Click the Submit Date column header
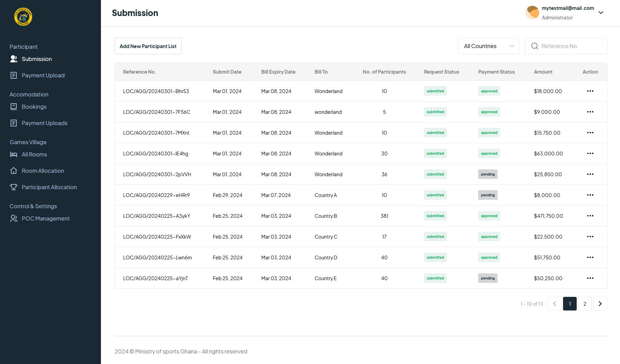620x364 pixels. click(x=227, y=72)
